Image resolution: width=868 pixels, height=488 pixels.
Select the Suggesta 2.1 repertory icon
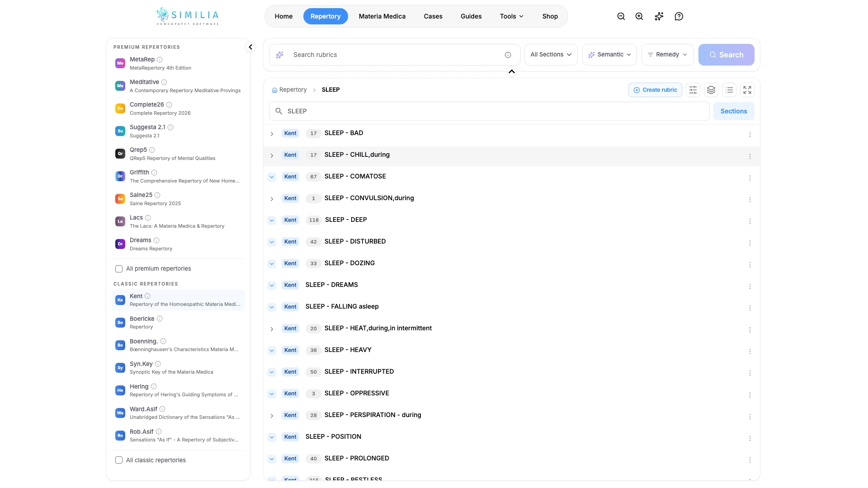[x=120, y=131]
